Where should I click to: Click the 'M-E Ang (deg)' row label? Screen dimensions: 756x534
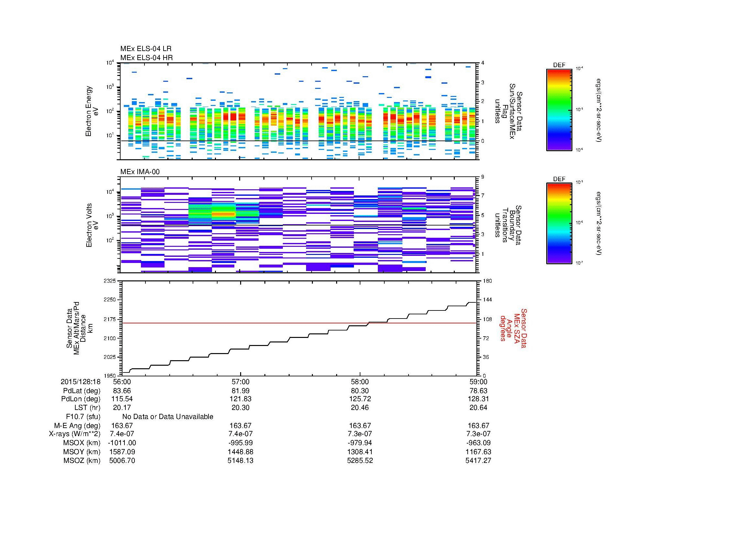tap(77, 426)
